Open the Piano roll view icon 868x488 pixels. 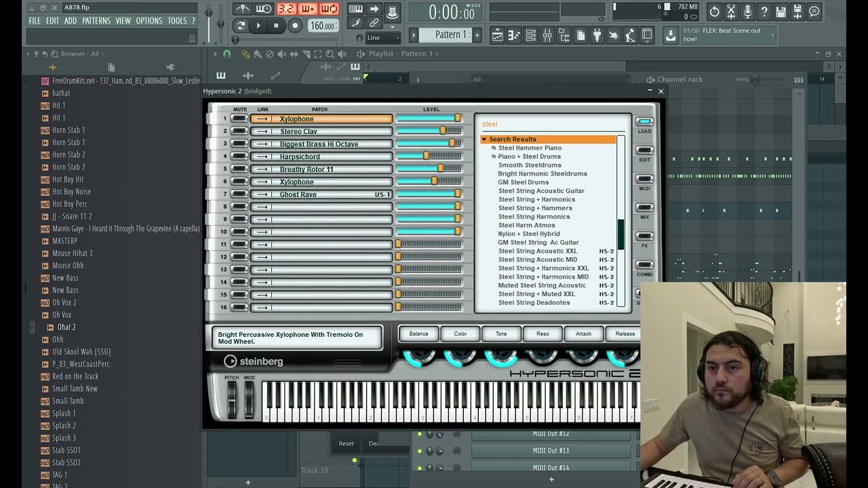click(x=514, y=35)
